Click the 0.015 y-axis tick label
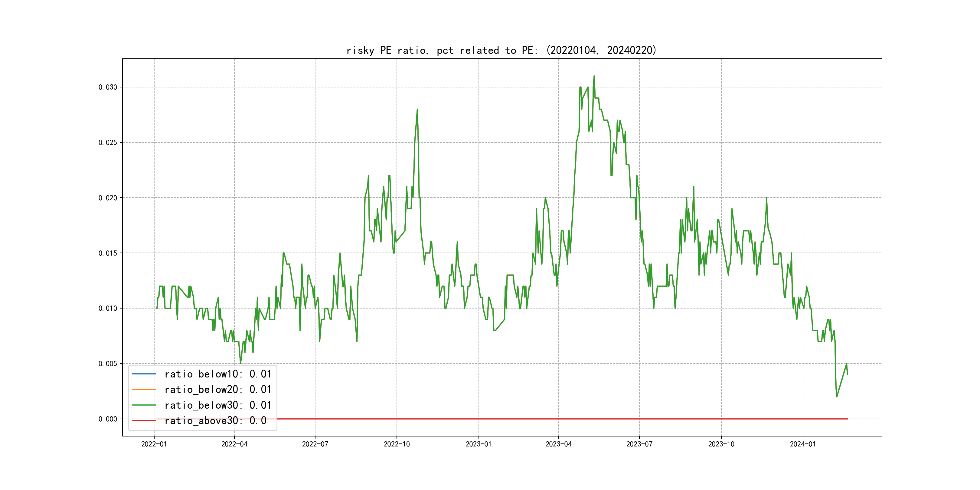This screenshot has width=980, height=490. click(108, 253)
